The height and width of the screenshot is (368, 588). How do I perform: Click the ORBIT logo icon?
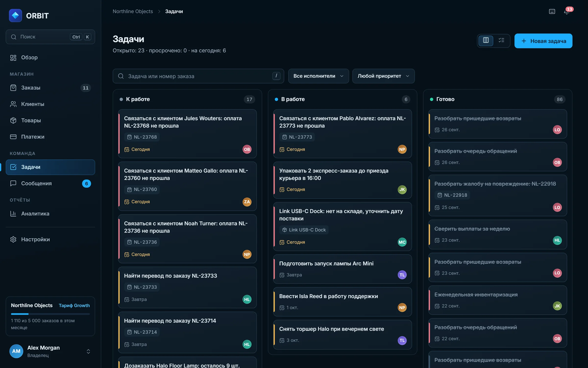15,15
